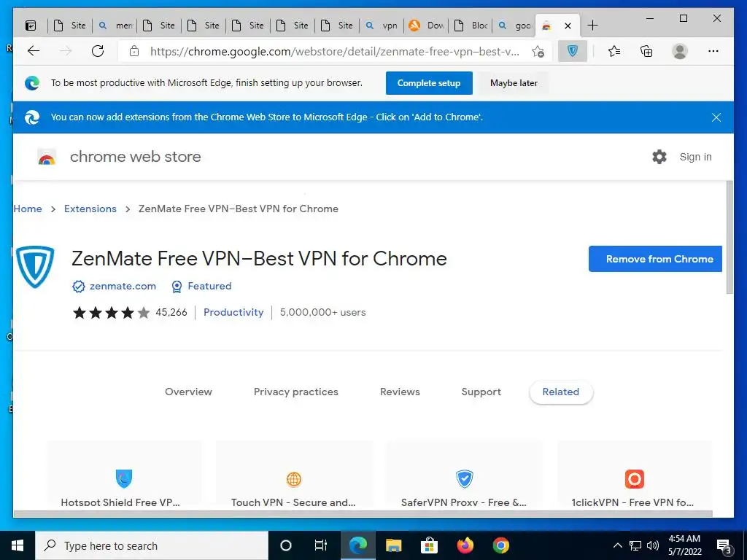The width and height of the screenshot is (747, 560).
Task: Click the address bar URL
Action: [x=334, y=52]
